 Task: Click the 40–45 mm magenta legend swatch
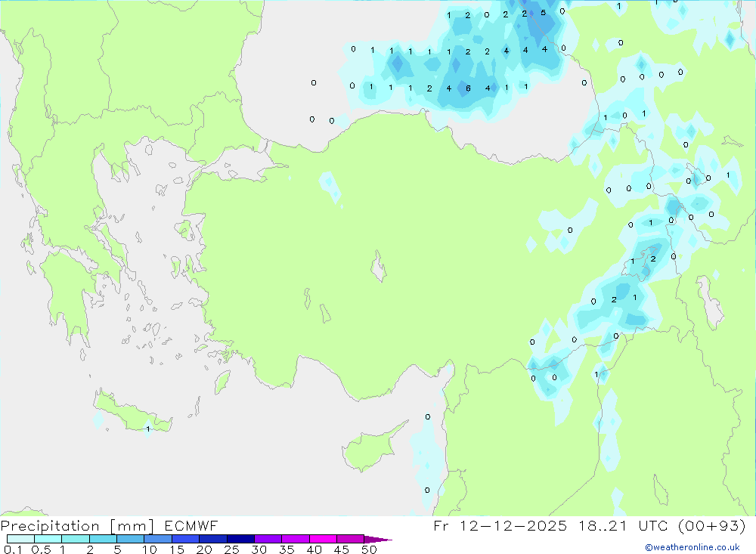pyautogui.click(x=323, y=539)
